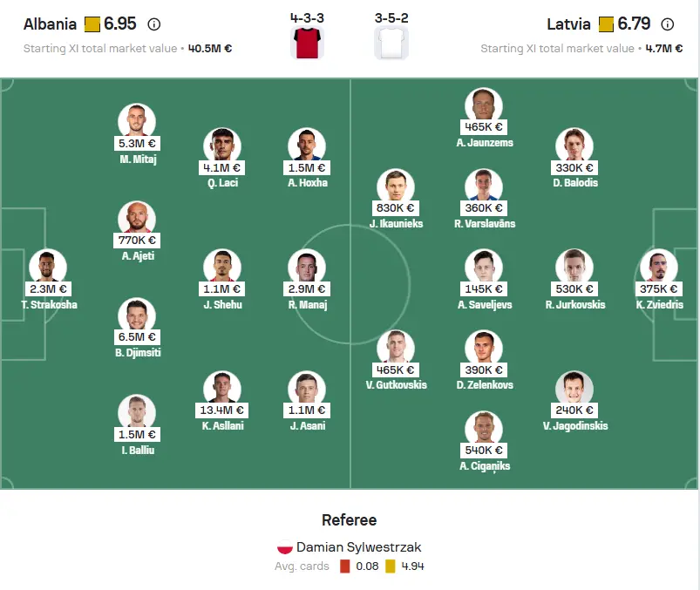700x590 pixels.
Task: Click B. Djimsiti's name label
Action: [x=138, y=353]
